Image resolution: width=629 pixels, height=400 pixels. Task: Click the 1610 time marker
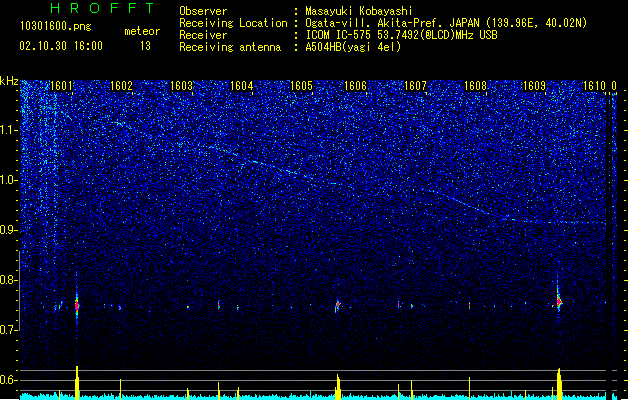594,86
